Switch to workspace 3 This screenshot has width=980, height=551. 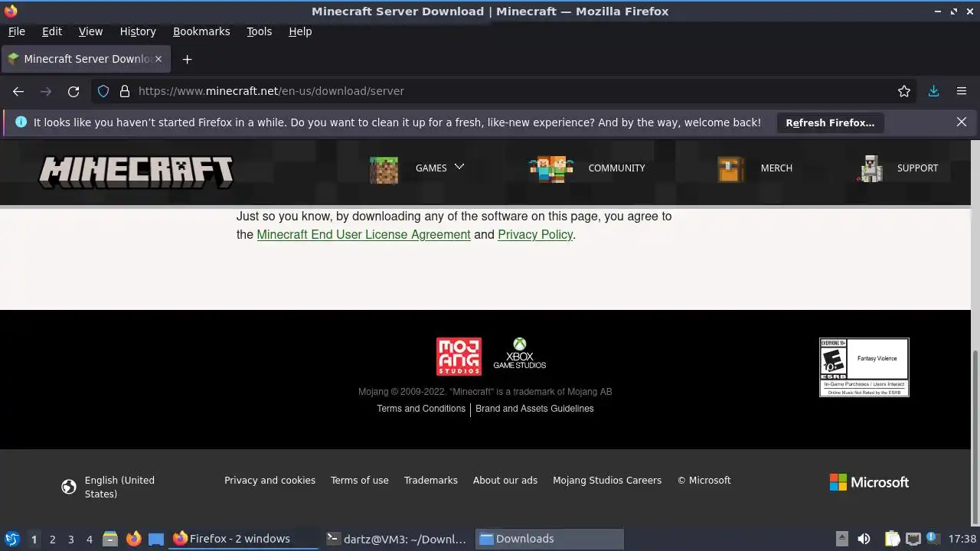tap(70, 540)
